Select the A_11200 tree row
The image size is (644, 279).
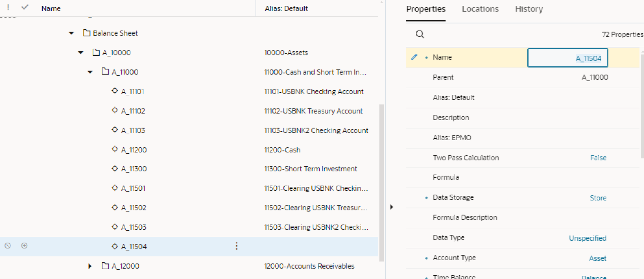[x=189, y=150]
